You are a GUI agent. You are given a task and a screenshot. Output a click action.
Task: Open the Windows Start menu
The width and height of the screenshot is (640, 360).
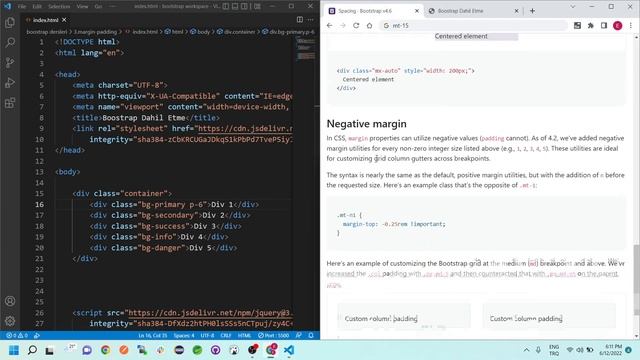tap(14, 350)
